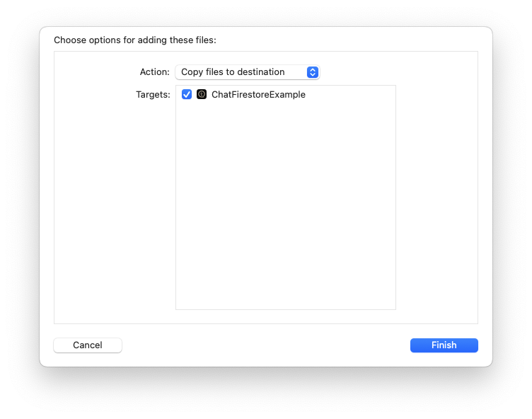Select the ChatFirestoreExample target name
Image resolution: width=532 pixels, height=419 pixels.
tap(258, 94)
